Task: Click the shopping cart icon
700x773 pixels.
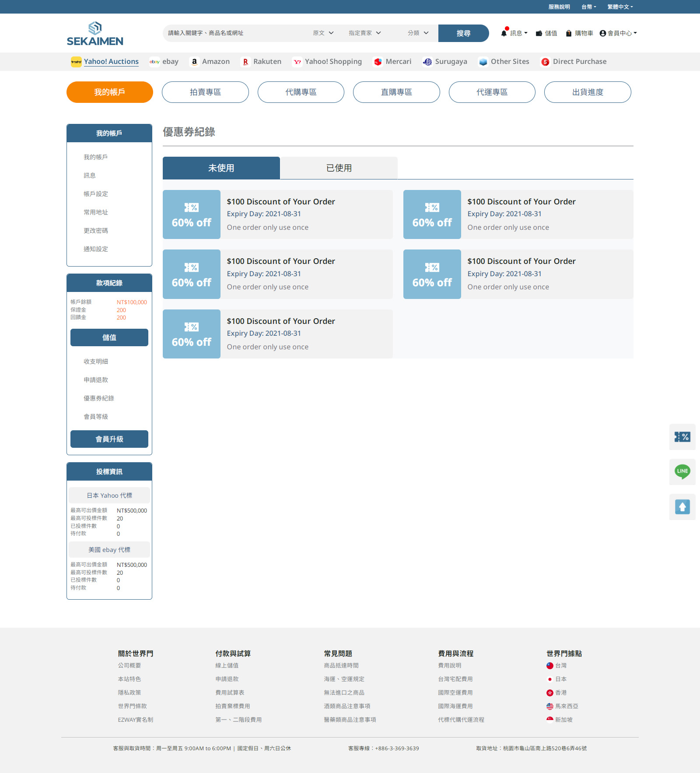Action: [x=568, y=33]
